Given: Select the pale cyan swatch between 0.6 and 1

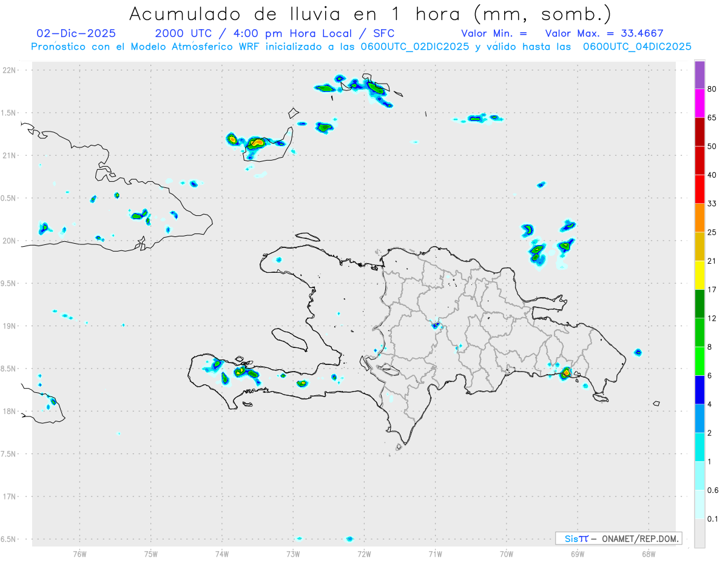Looking at the screenshot, I should [x=699, y=475].
